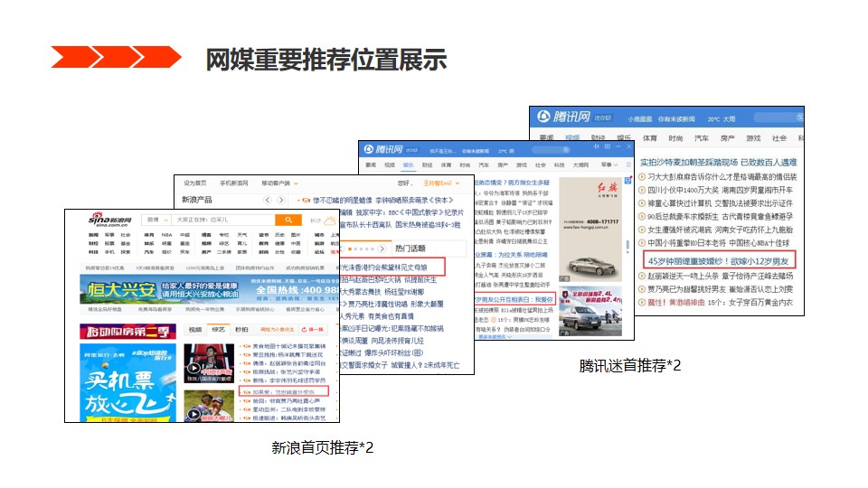This screenshot has width=868, height=488.
Task: Click the first orange carousel page dot
Action: tap(350, 249)
